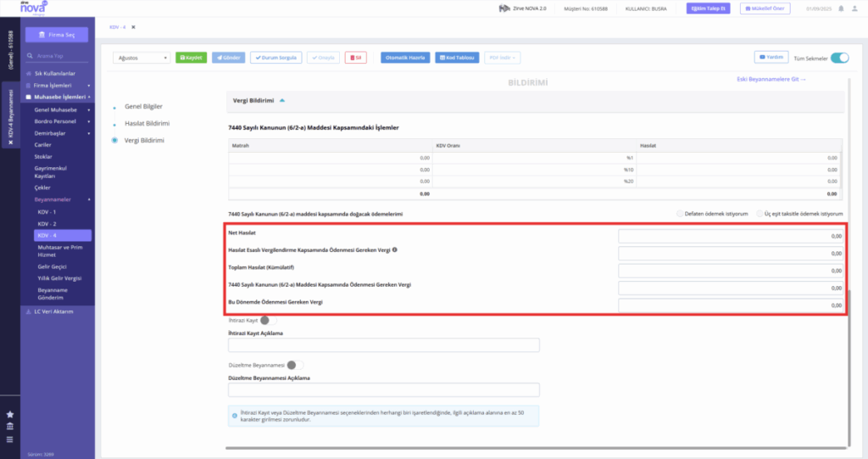Select Defaten ödemek istiyorum option

pos(680,214)
